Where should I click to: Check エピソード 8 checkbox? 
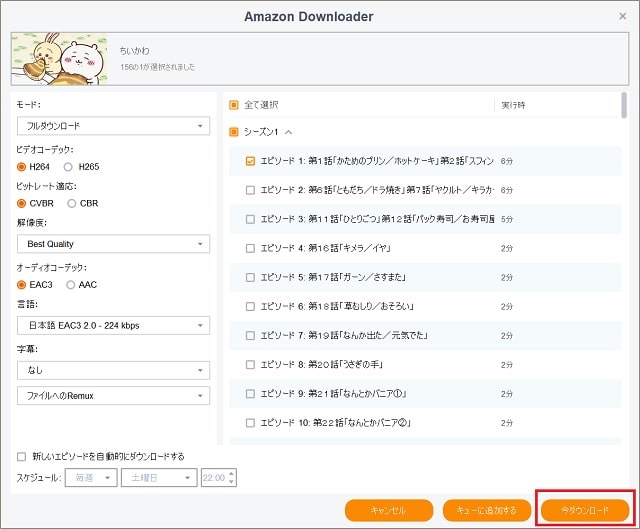click(x=250, y=365)
